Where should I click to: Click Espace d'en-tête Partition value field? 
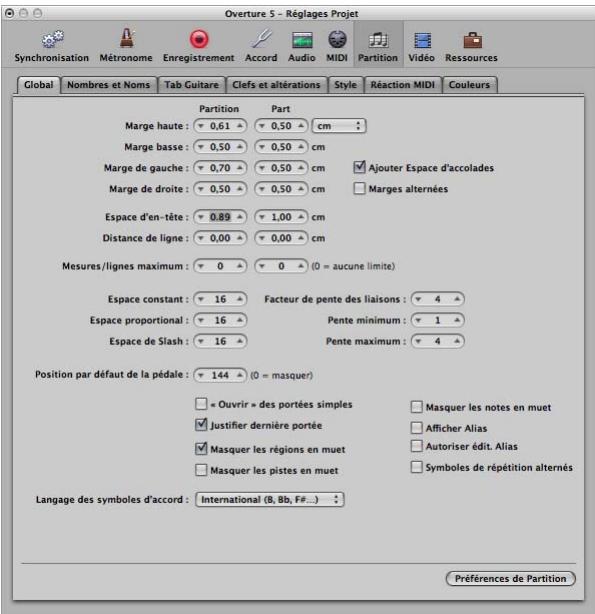pyautogui.click(x=220, y=217)
